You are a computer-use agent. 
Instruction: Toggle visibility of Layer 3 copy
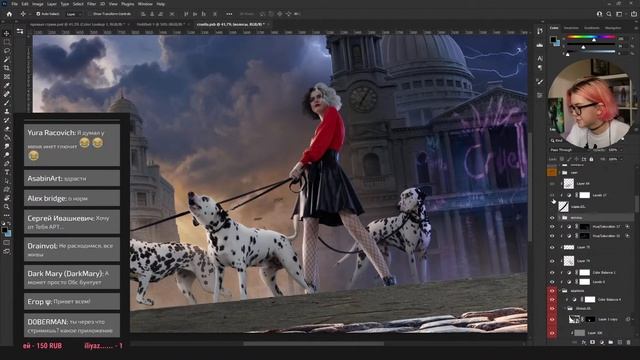[552, 319]
